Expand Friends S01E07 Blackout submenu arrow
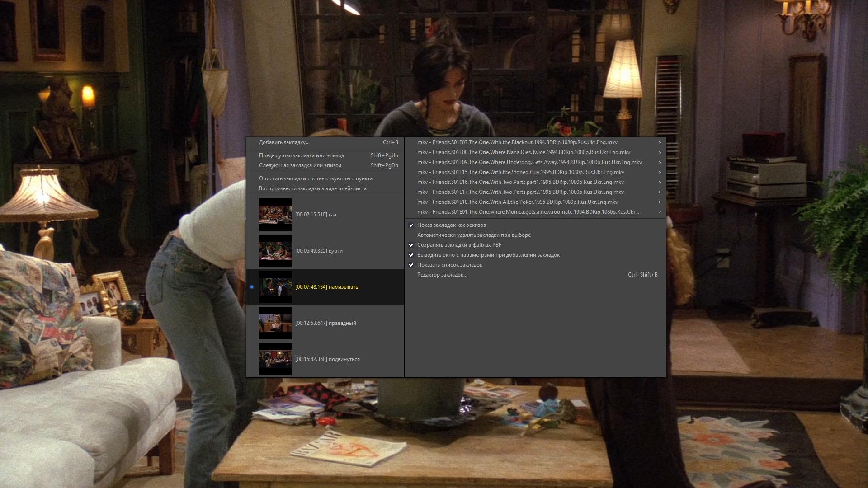Image resolution: width=868 pixels, height=488 pixels. 660,142
